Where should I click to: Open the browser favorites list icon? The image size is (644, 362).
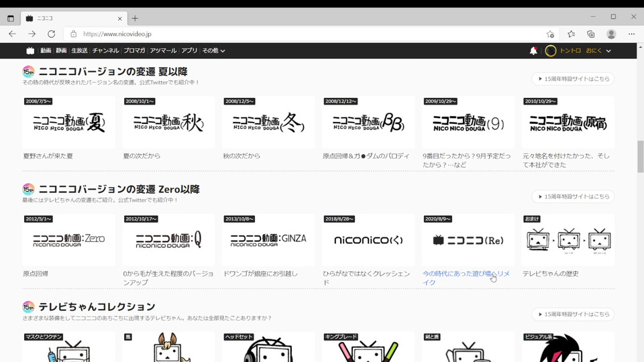572,34
